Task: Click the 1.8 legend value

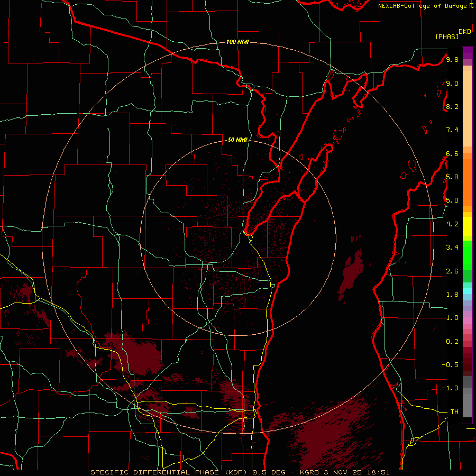Action: click(x=452, y=295)
